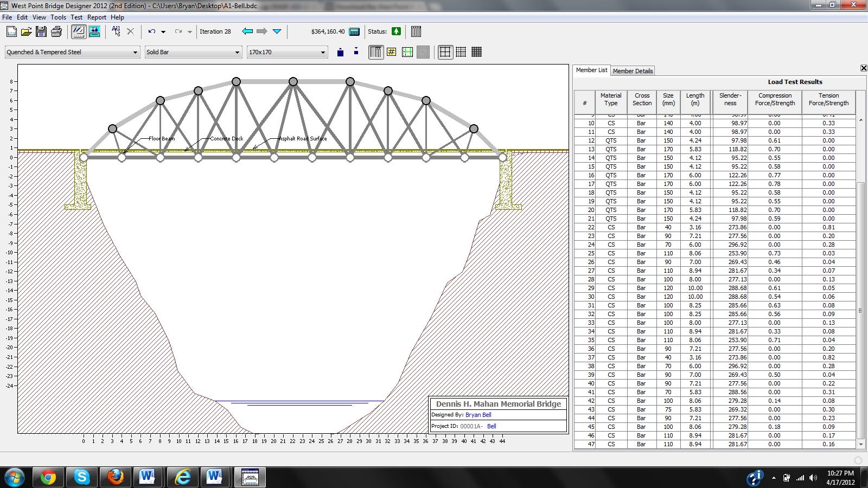The image size is (868, 488).
Task: Click the green status indicator
Action: pos(397,31)
